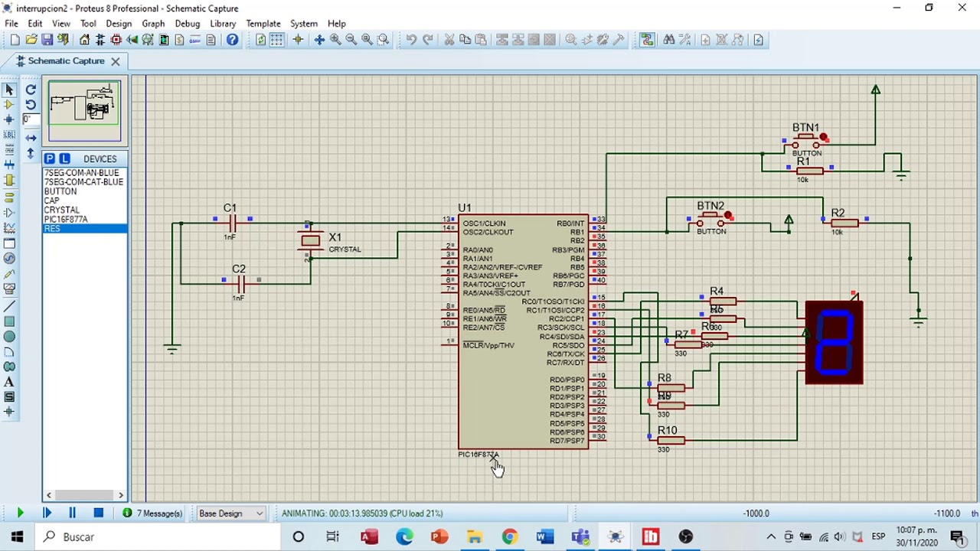Image resolution: width=980 pixels, height=551 pixels.
Task: Stop the running simulation
Action: click(x=98, y=514)
